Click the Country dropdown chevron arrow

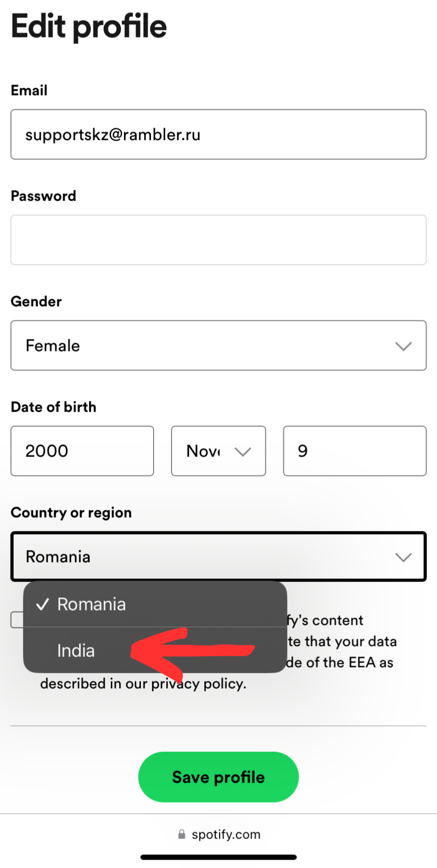[403, 557]
